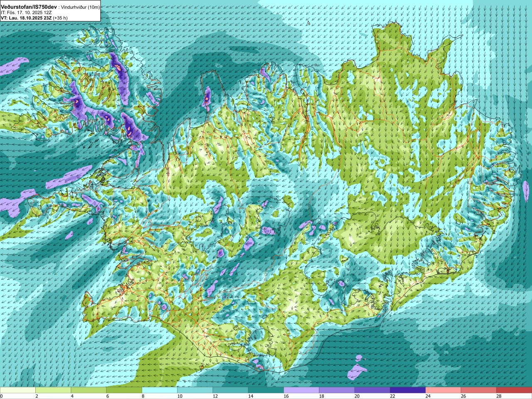Select the lavender legend swatch for 16–18

[301, 390]
